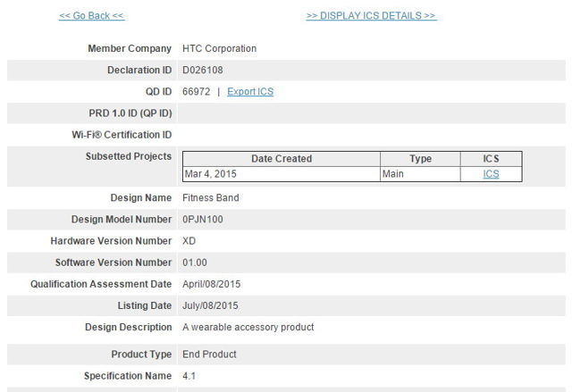This screenshot has width=572, height=392.
Task: Select the Main type cell
Action: pos(393,174)
